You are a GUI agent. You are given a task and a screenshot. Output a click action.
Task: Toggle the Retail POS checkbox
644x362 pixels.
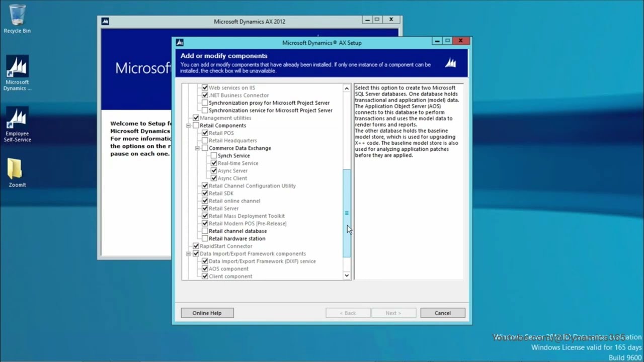[x=205, y=133]
